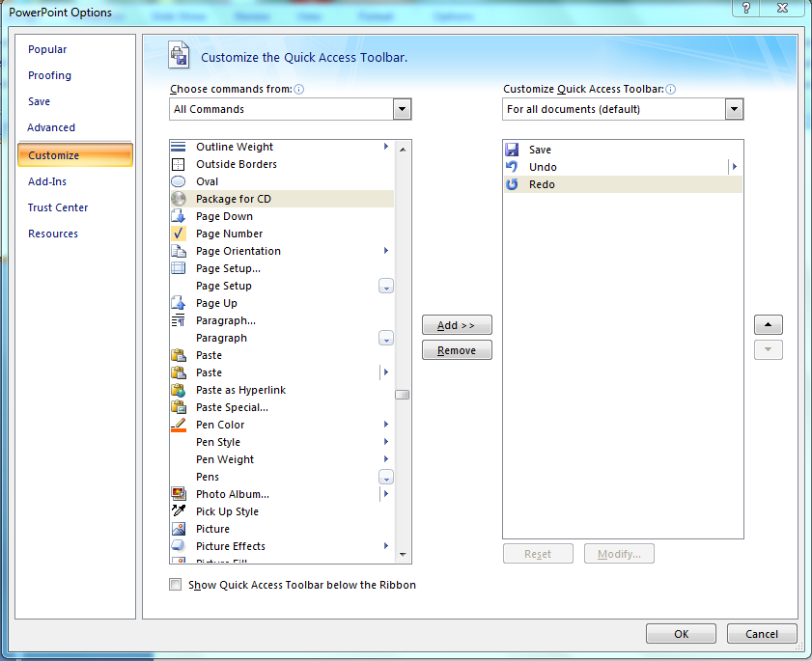Click the Paste as Hyperlink icon
Screen dimensions: 812x661
coord(179,390)
